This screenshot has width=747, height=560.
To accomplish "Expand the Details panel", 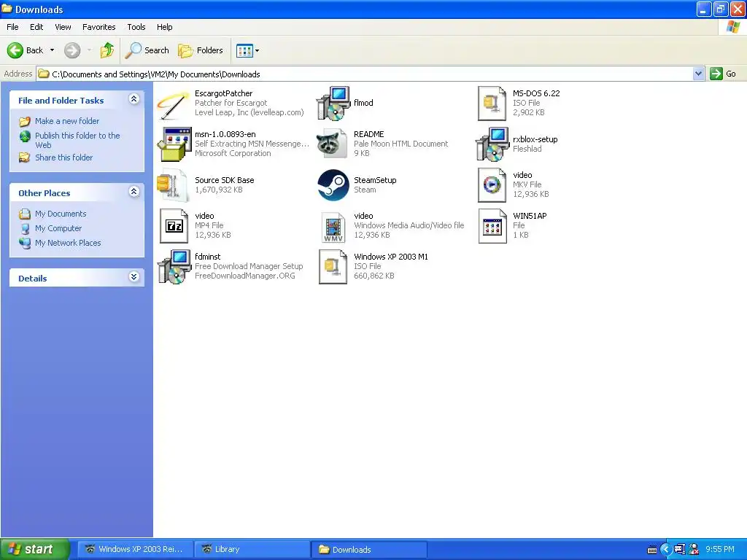I will tap(134, 276).
